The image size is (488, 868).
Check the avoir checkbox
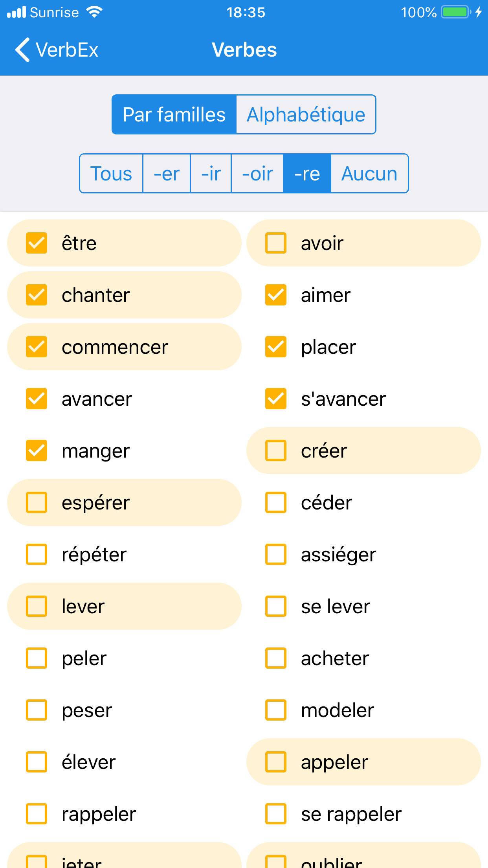tap(276, 243)
